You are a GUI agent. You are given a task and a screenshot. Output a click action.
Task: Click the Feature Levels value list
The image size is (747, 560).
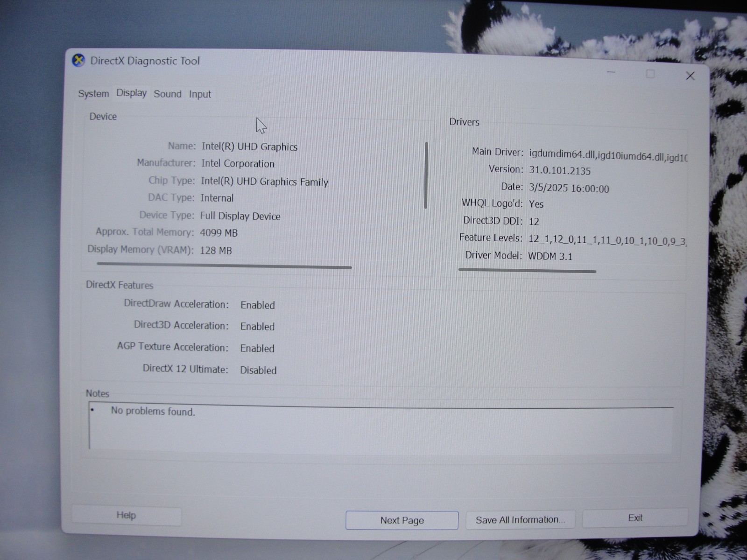click(607, 240)
